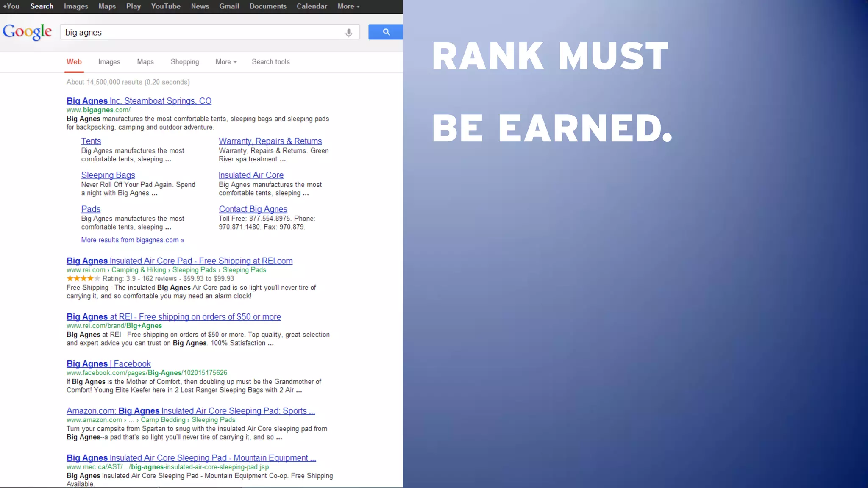This screenshot has height=488, width=868.
Task: Open Big Agnes at REI free shipping result
Action: [174, 317]
